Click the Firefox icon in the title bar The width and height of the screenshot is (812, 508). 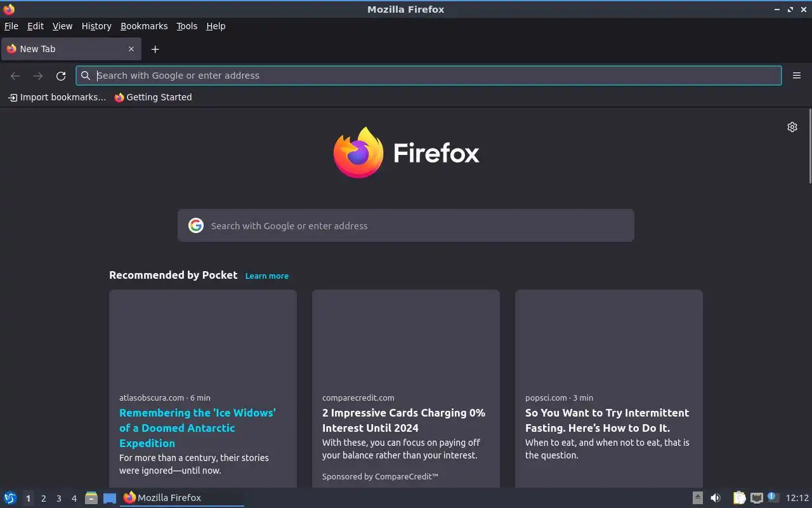(9, 9)
